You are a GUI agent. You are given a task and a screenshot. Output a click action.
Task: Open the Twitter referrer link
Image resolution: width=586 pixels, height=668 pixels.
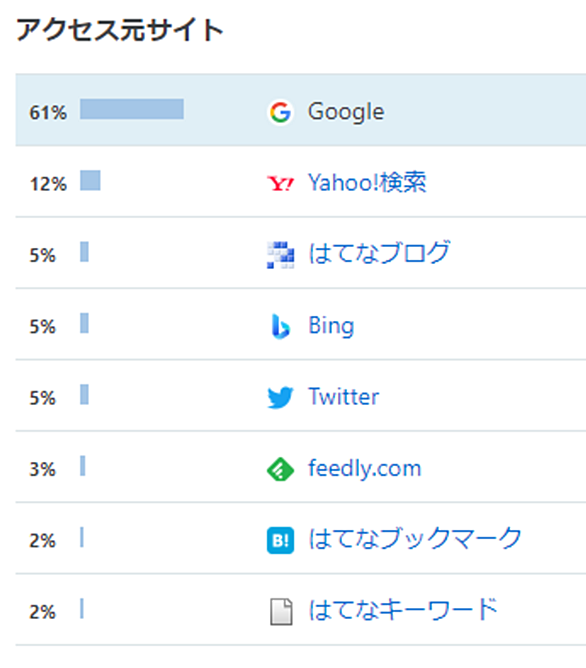click(343, 397)
